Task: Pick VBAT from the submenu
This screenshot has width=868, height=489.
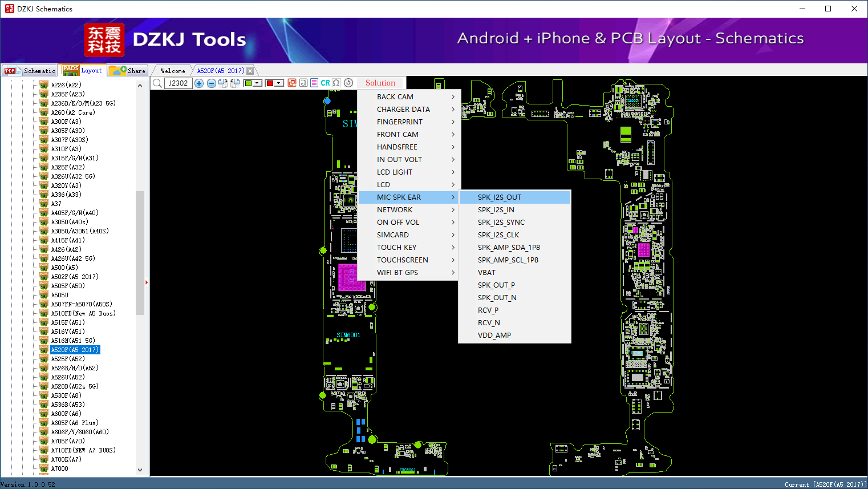Action: point(514,273)
